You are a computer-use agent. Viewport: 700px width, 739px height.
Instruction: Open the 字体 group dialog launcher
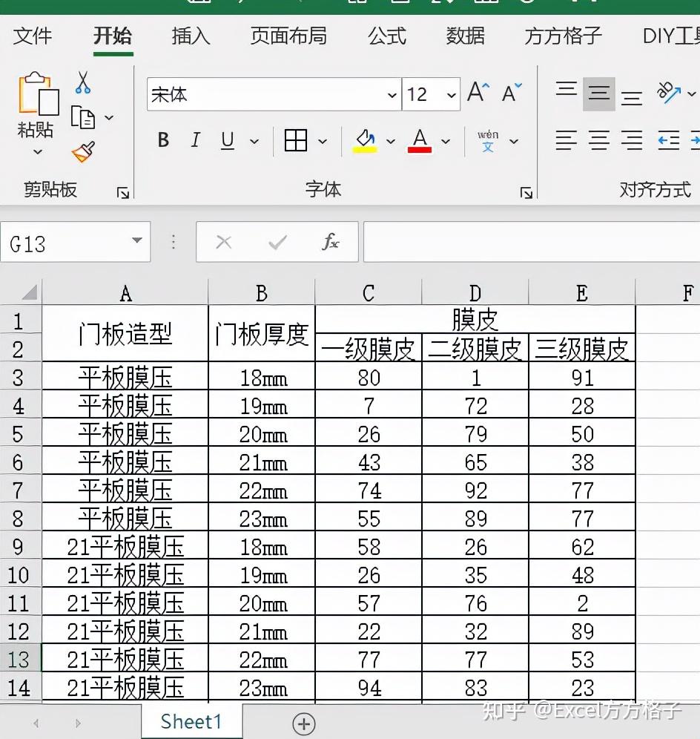526,191
